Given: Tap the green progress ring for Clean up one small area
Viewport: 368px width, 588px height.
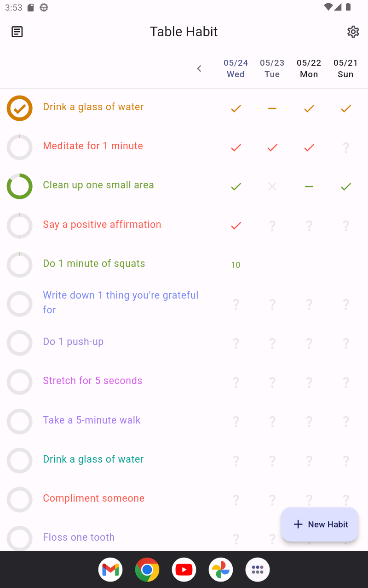Looking at the screenshot, I should (20, 187).
